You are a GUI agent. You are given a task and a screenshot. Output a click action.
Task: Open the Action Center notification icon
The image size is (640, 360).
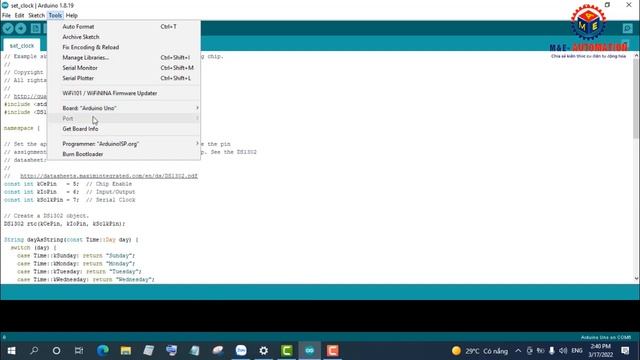tap(625, 351)
